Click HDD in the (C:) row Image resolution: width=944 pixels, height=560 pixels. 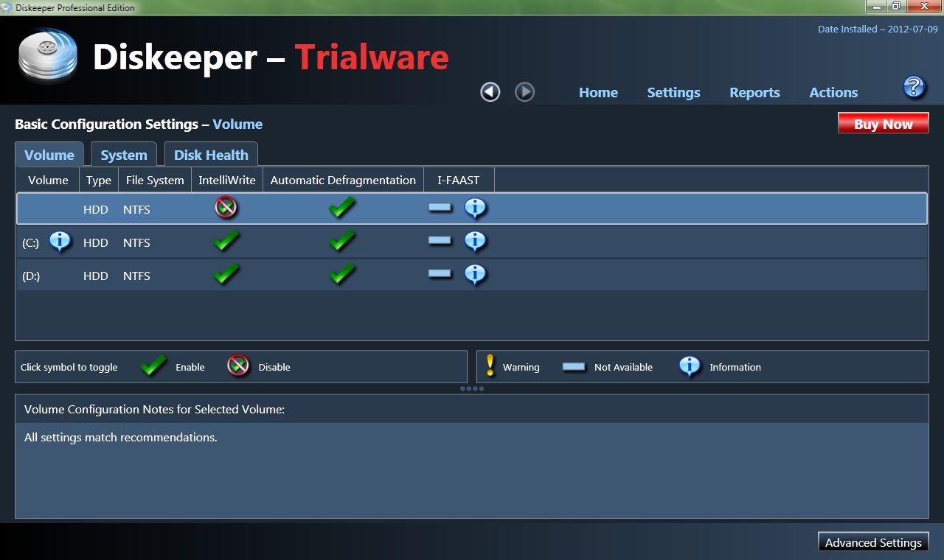pyautogui.click(x=96, y=243)
